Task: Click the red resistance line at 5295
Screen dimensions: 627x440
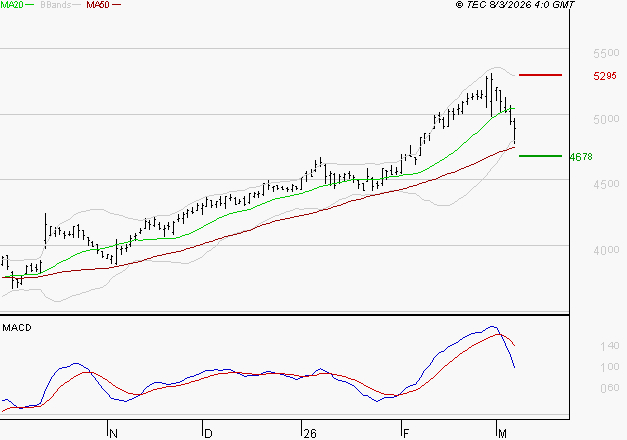Action: pyautogui.click(x=540, y=75)
